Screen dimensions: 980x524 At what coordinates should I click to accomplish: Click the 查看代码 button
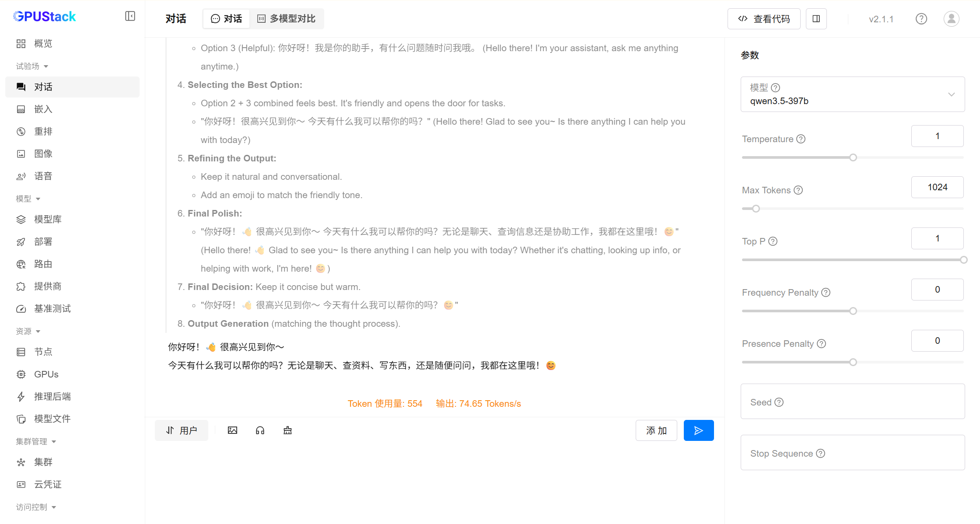point(764,19)
